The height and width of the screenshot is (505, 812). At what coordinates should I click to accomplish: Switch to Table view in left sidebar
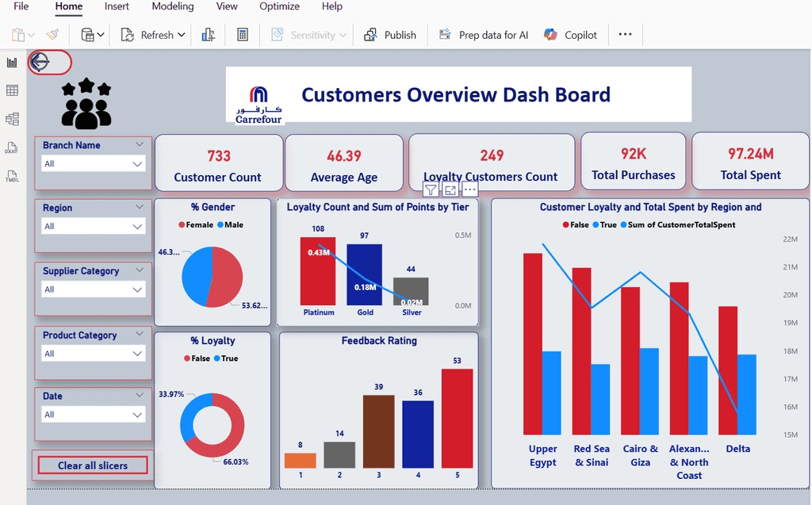tap(12, 90)
